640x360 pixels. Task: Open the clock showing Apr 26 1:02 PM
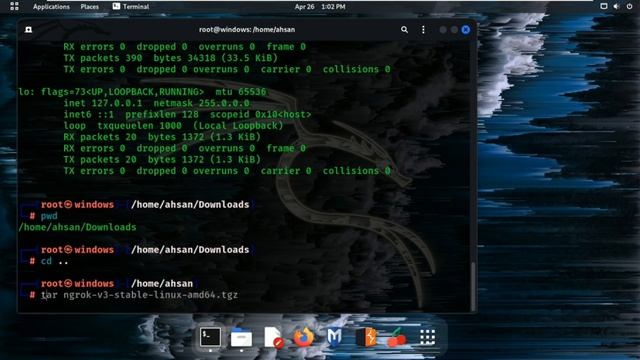click(x=320, y=7)
